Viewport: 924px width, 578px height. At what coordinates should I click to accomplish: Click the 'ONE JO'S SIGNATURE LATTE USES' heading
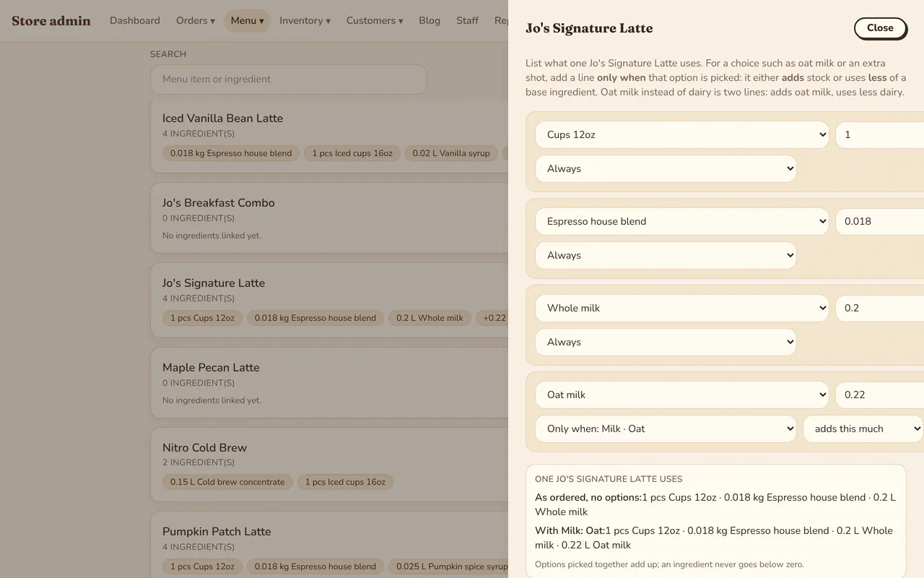point(609,479)
